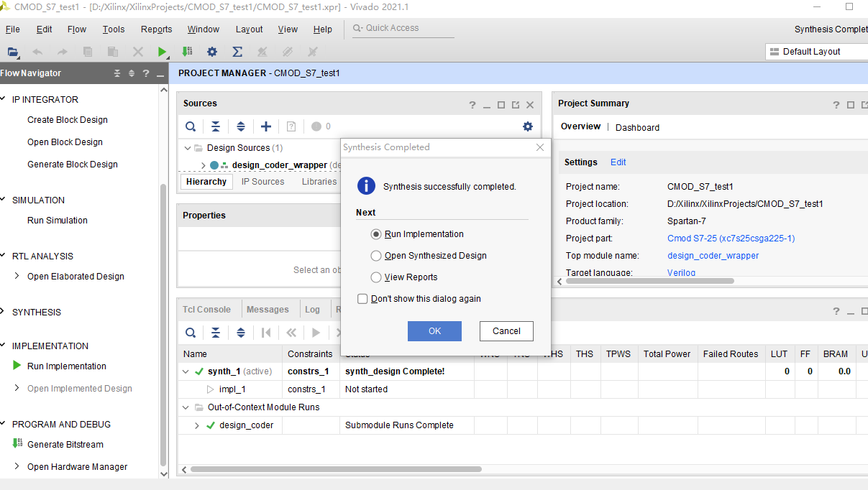
Task: Maximize the Sources panel
Action: point(501,105)
